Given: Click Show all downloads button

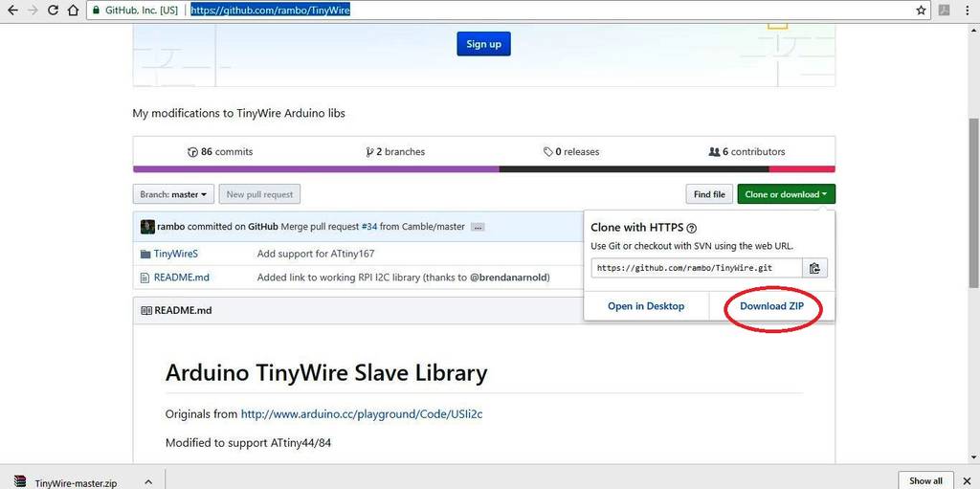Looking at the screenshot, I should (x=925, y=480).
